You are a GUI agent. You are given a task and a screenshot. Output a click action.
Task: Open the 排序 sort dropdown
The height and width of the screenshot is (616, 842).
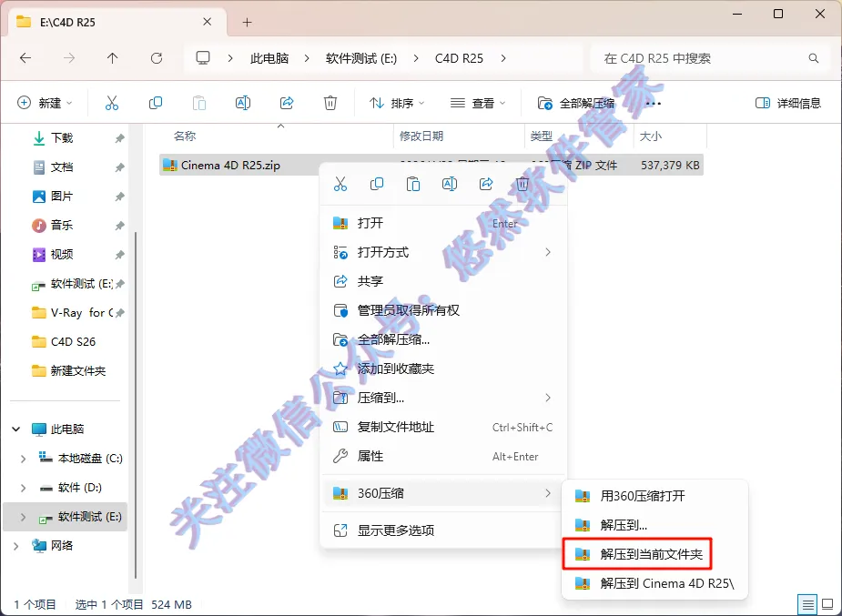click(397, 103)
